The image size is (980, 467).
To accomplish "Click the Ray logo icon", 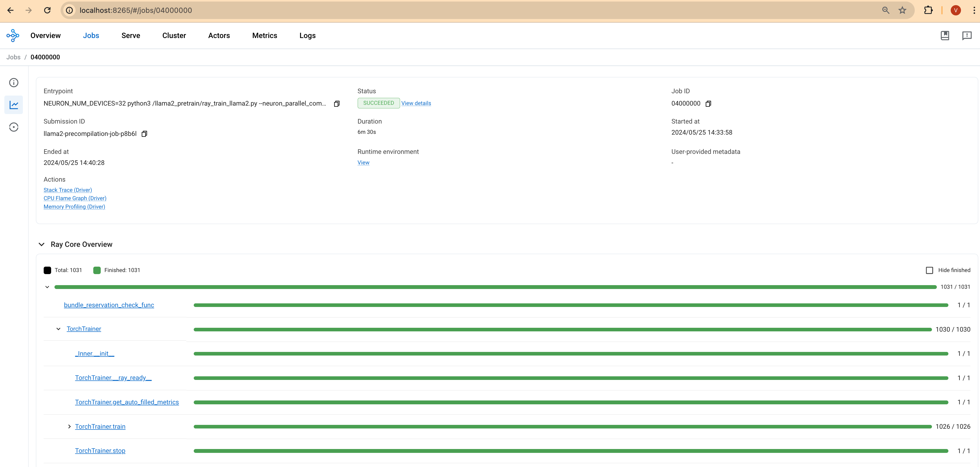I will tap(13, 35).
